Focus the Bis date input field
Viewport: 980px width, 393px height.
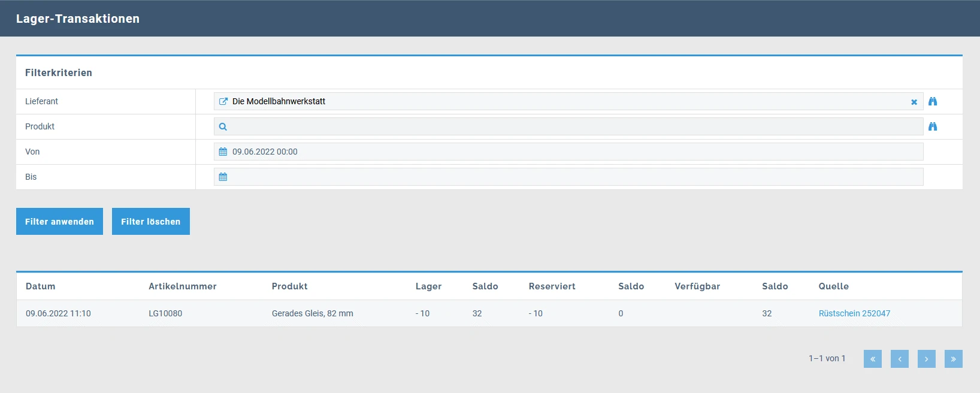pos(568,177)
